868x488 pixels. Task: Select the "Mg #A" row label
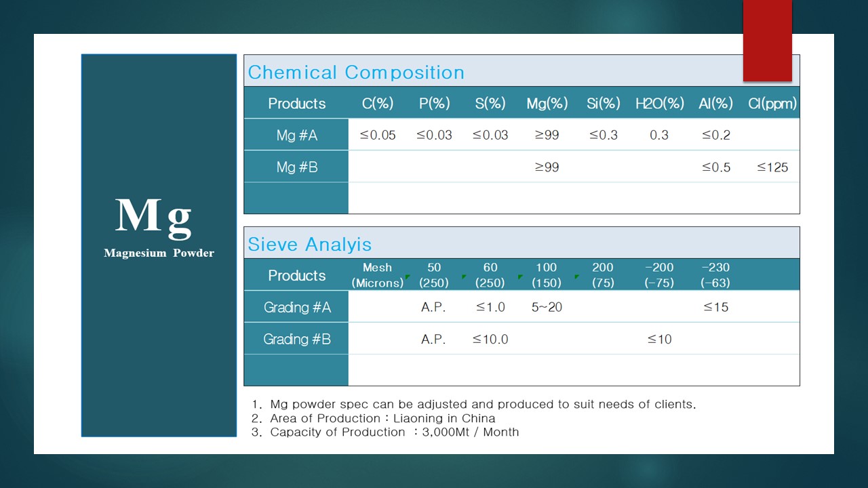(x=296, y=135)
